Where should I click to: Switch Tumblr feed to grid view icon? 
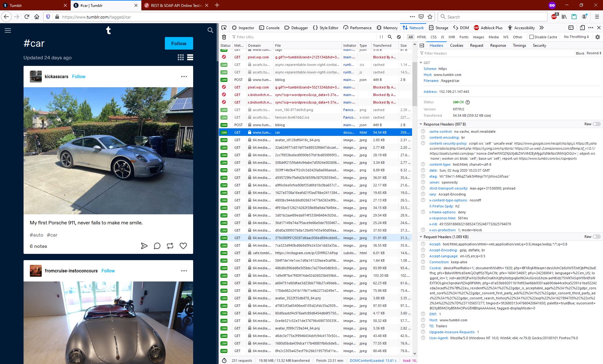181,57
